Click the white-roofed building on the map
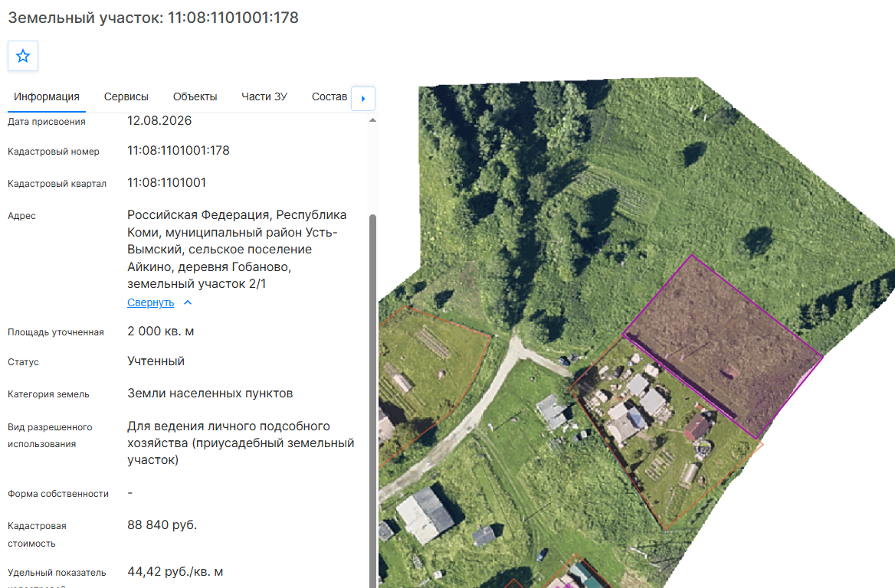The image size is (895, 588). click(x=426, y=515)
